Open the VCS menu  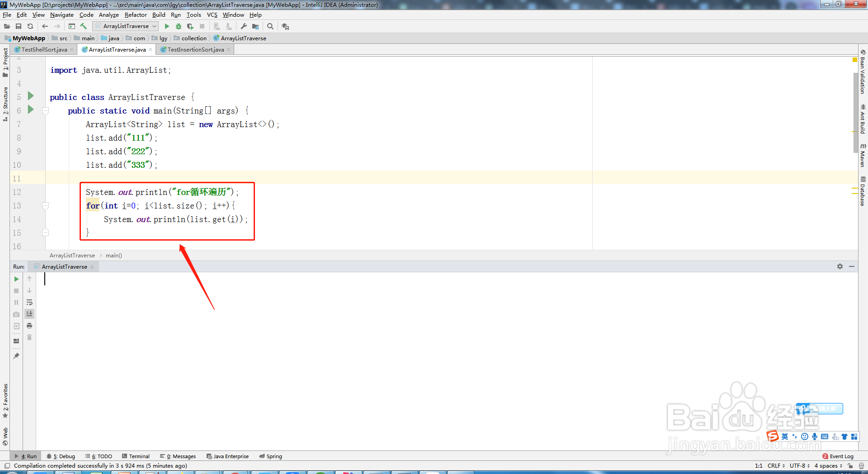(212, 15)
